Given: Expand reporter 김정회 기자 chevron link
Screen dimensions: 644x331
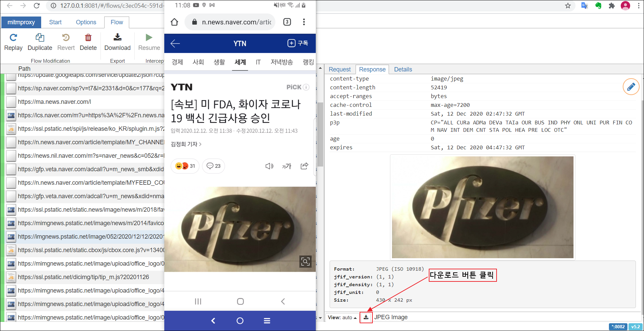Looking at the screenshot, I should coord(186,144).
